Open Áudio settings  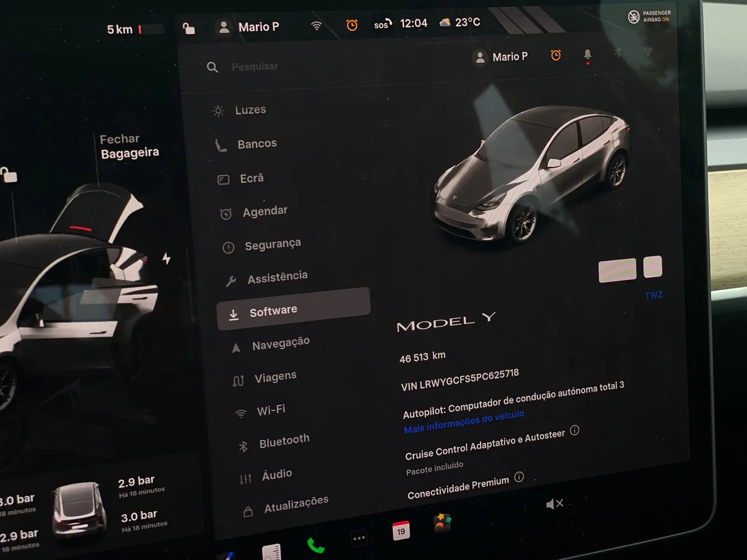coord(266,476)
